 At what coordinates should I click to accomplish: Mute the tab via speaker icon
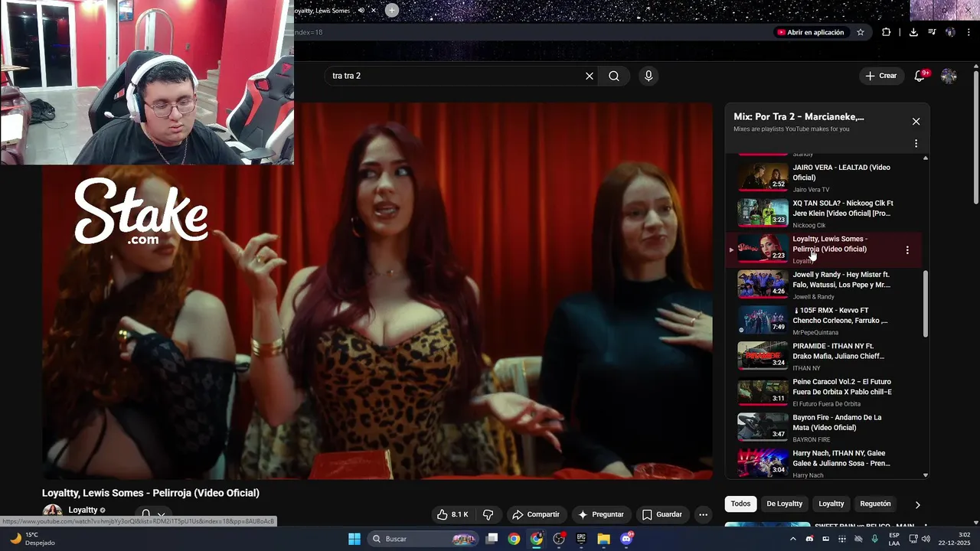(x=361, y=10)
